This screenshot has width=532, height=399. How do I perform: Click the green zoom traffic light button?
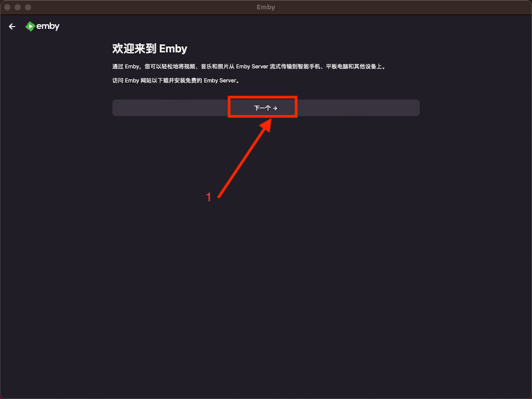click(x=28, y=7)
